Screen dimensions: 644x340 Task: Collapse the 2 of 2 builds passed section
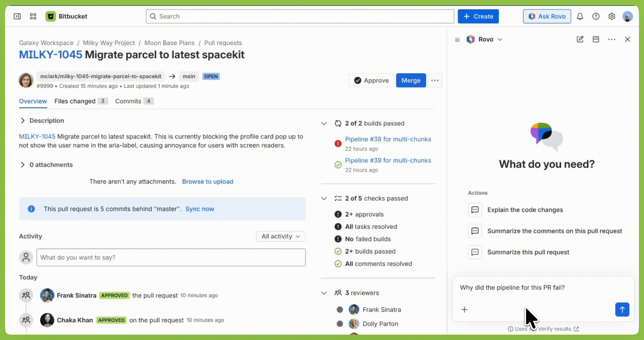click(324, 123)
